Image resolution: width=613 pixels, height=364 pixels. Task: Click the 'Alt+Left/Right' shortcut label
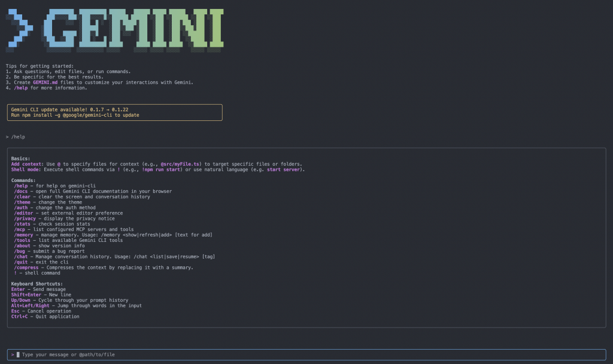pos(30,306)
